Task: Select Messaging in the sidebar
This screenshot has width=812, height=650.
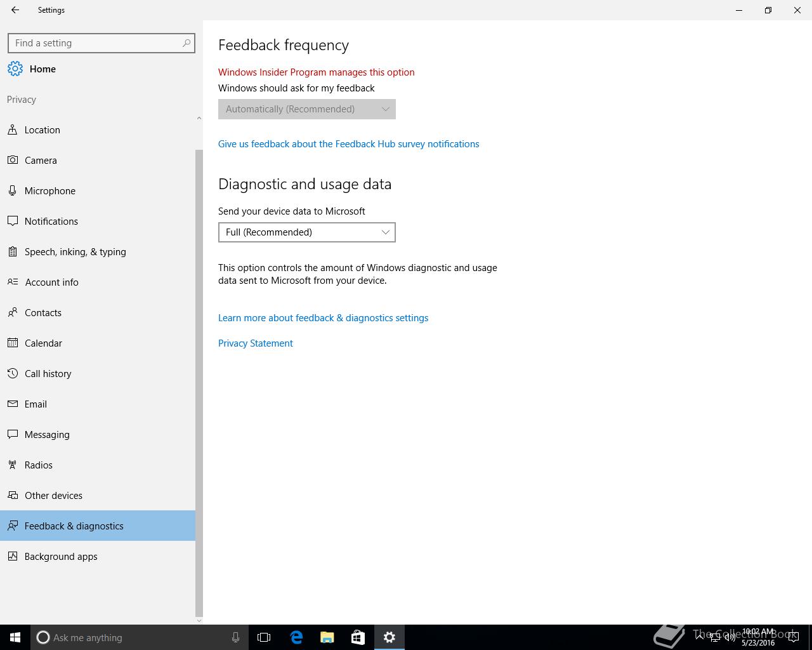Action: coord(98,434)
